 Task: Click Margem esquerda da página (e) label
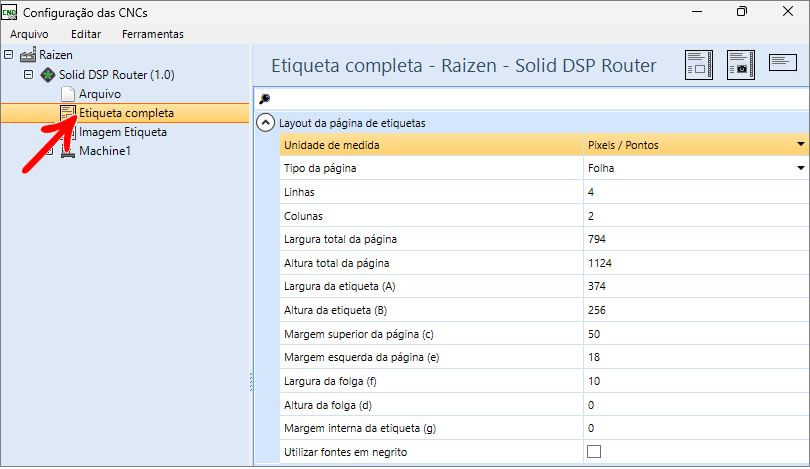(362, 357)
